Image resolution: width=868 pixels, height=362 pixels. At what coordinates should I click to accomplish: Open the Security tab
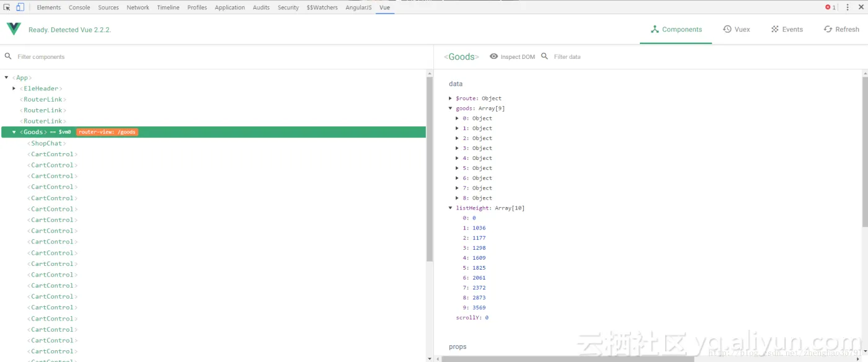pyautogui.click(x=288, y=7)
